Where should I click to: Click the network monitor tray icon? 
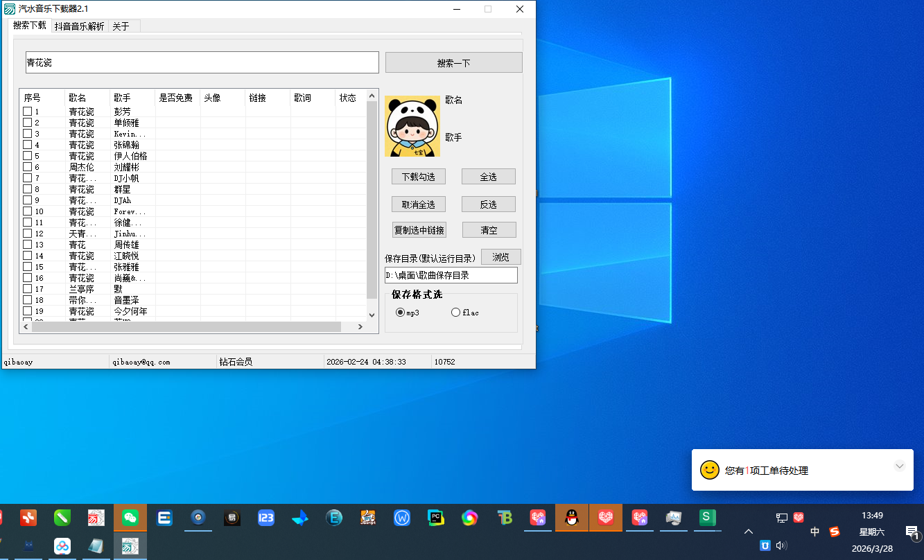(781, 517)
